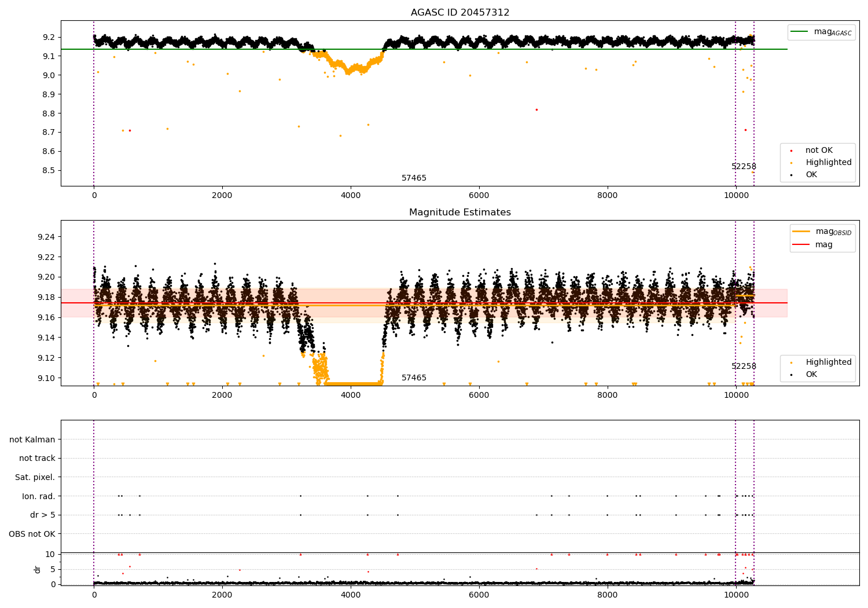Viewport: 868px width, 608px height.
Task: Click the green line sample in mag AGASC legend
Action: click(x=800, y=32)
